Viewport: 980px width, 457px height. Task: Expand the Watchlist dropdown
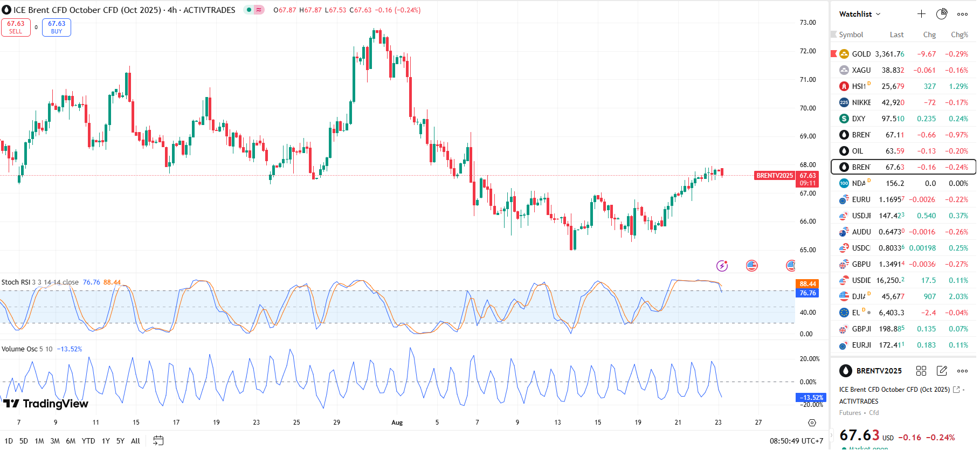860,14
